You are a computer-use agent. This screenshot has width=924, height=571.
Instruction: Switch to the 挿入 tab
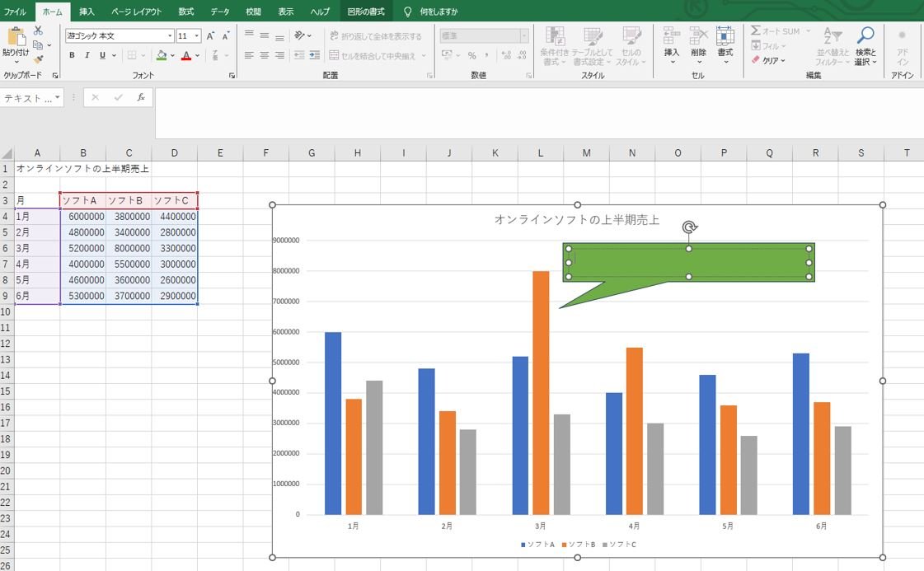[x=87, y=12]
